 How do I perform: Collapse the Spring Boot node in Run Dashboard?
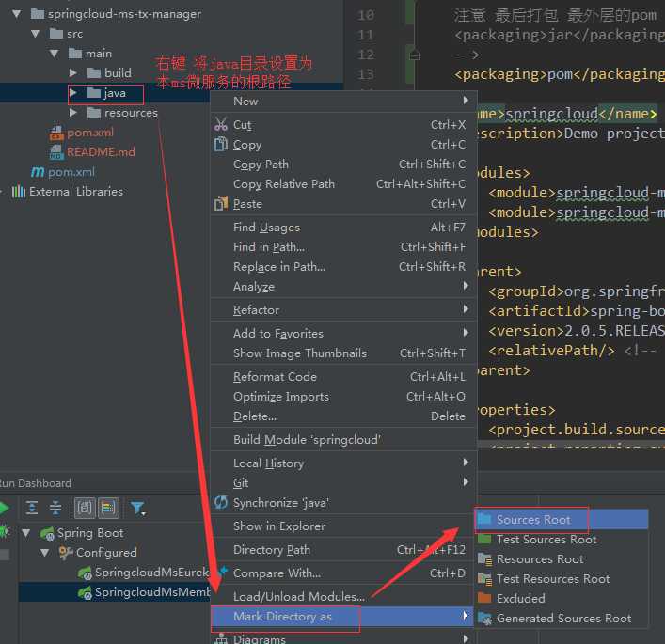(26, 532)
